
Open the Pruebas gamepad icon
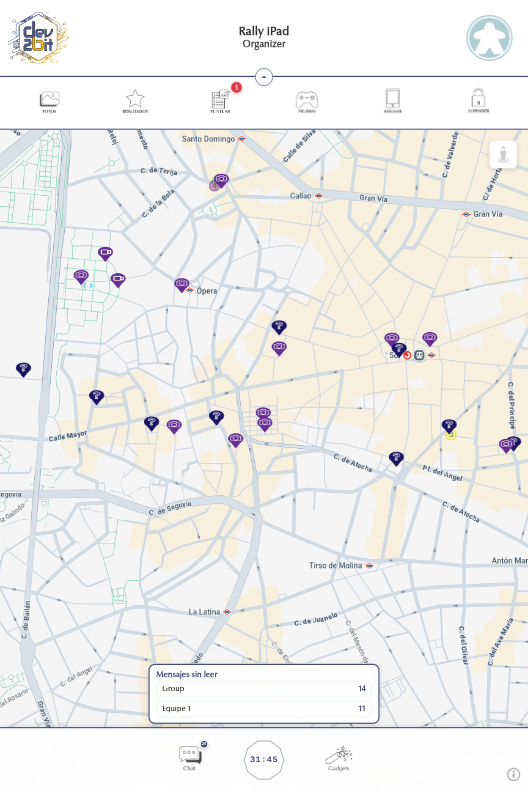pos(307,101)
